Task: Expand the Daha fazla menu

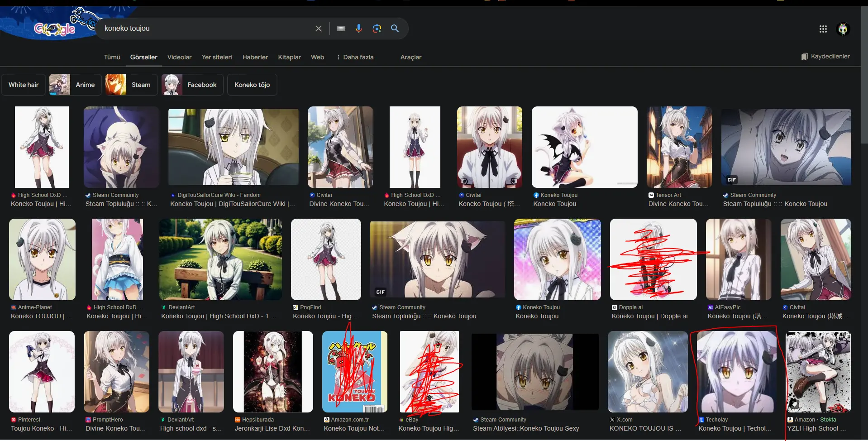Action: (355, 57)
